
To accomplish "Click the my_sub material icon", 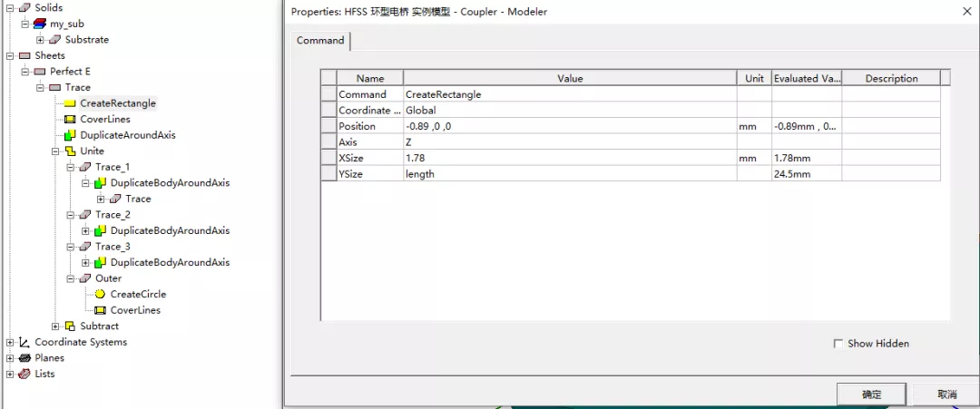I will [x=40, y=24].
